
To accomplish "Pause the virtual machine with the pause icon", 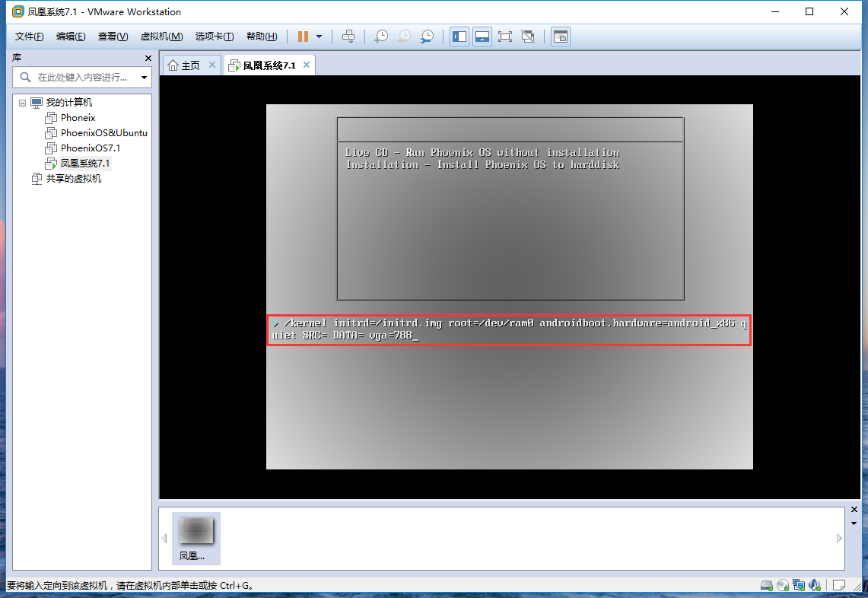I will pos(303,37).
